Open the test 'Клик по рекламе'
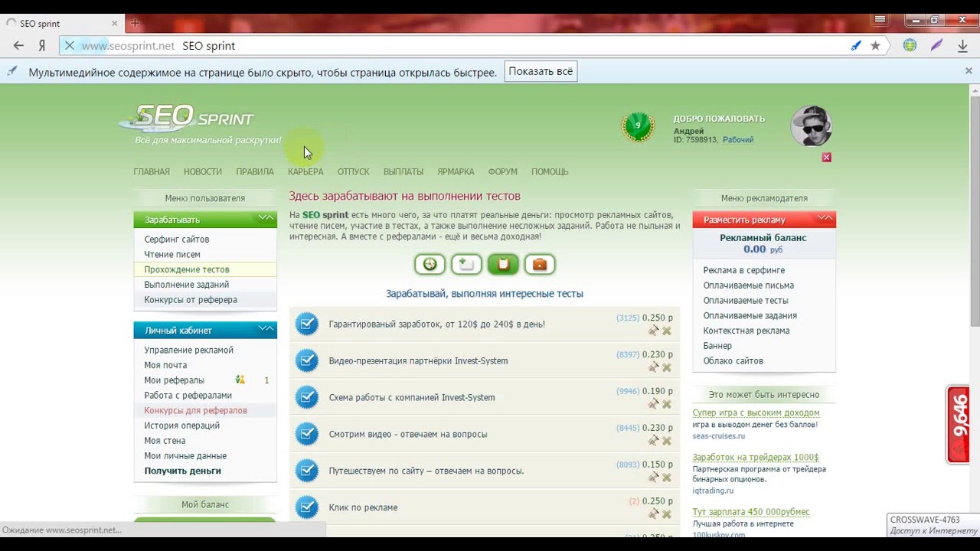 (363, 507)
